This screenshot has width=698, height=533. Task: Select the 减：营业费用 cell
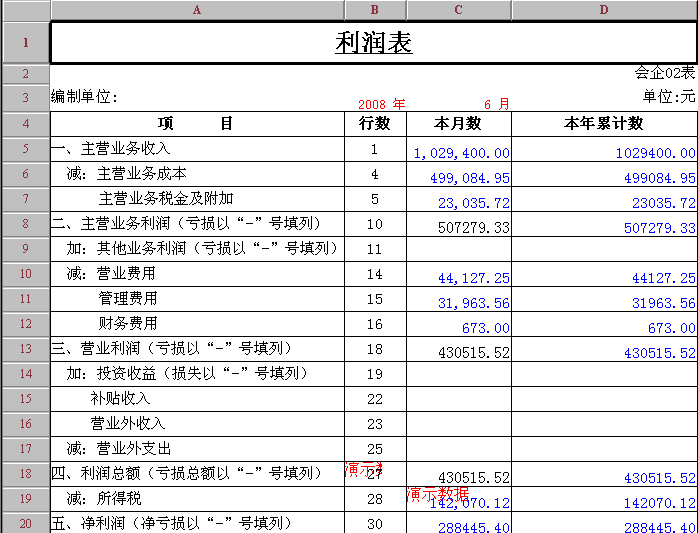coord(197,273)
